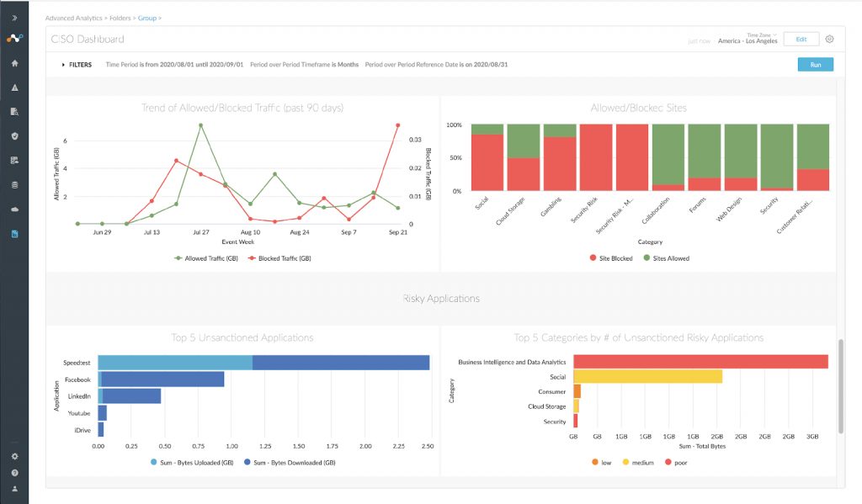Click the vertical dashboard scrollbar
Screen dimensions: 862x504
click(x=841, y=386)
